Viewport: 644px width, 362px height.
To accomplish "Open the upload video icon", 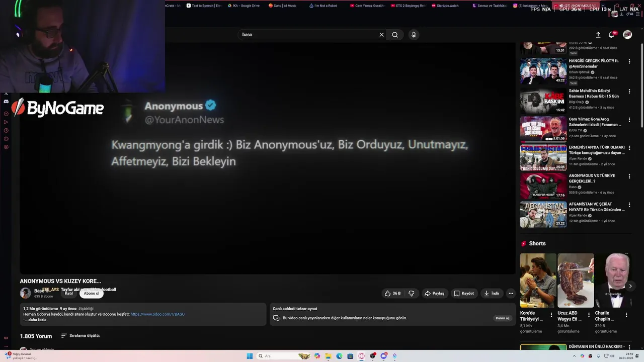I will (x=598, y=35).
